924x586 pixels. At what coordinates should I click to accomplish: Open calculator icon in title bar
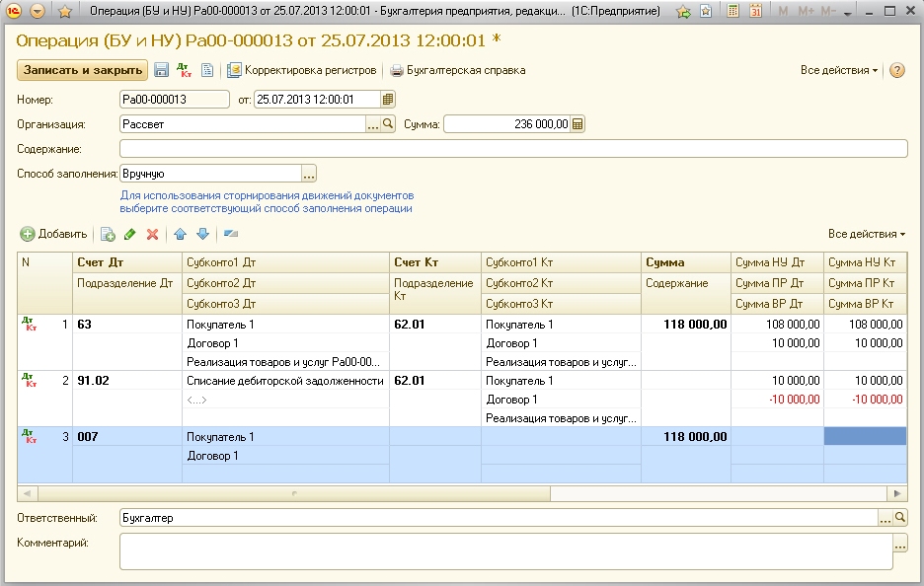coord(732,11)
